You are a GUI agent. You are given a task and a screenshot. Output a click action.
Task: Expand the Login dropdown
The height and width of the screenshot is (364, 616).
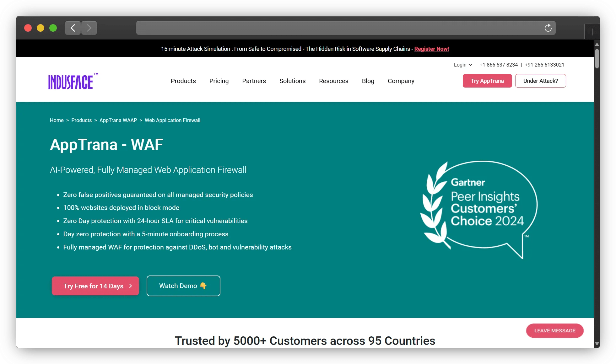462,65
